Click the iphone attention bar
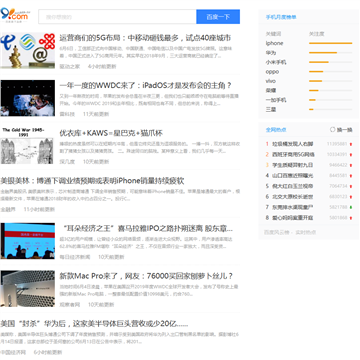The height and width of the screenshot is (360, 360). coord(330,43)
